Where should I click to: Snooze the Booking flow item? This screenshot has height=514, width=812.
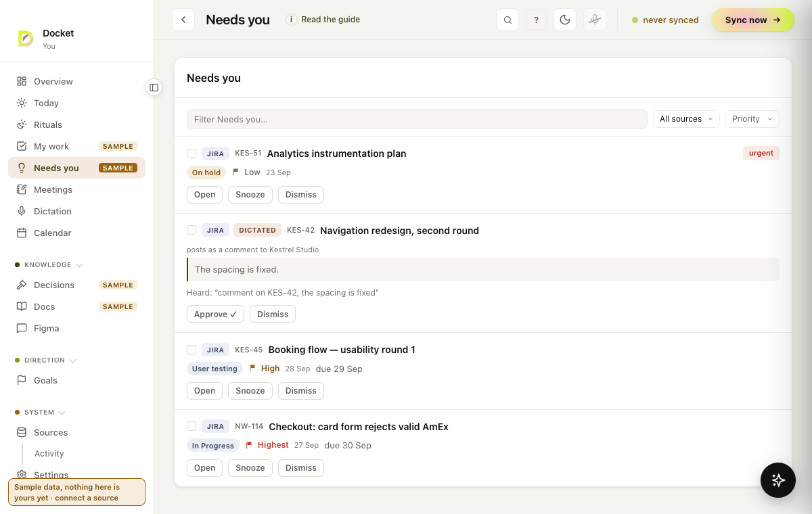pos(250,391)
